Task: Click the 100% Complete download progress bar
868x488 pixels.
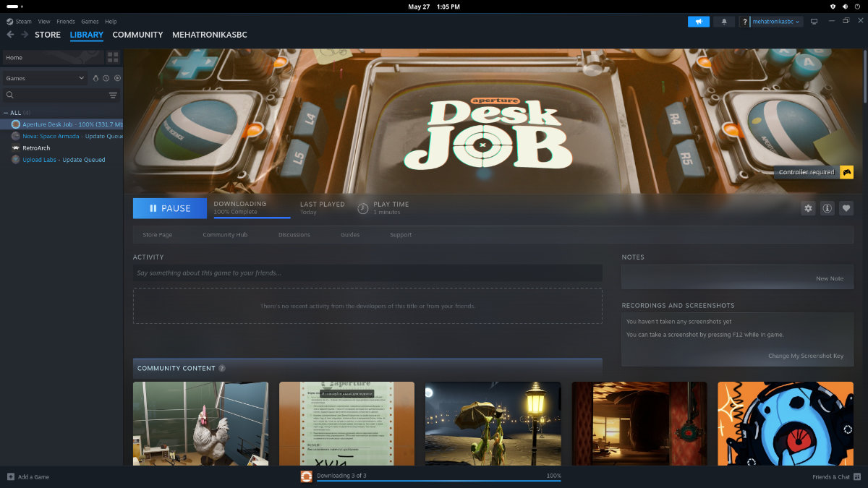Action: point(252,217)
